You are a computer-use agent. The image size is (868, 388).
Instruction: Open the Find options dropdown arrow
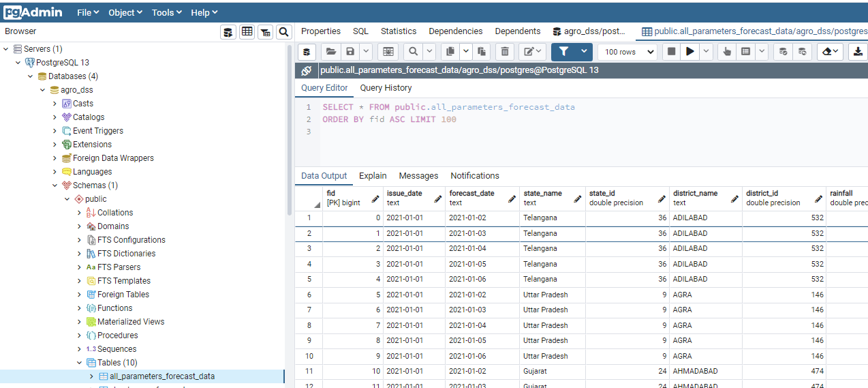pos(429,51)
